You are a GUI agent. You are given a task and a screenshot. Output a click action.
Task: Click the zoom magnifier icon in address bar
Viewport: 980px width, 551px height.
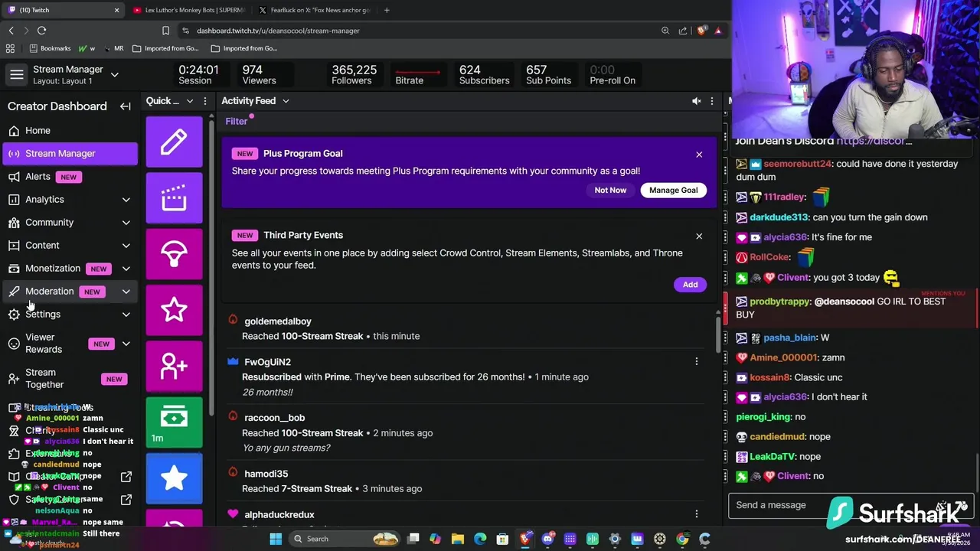665,31
